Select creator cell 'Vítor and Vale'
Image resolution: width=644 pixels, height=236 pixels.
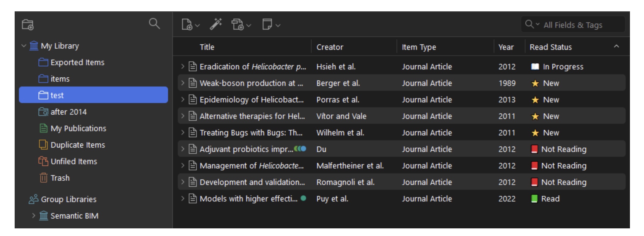341,116
